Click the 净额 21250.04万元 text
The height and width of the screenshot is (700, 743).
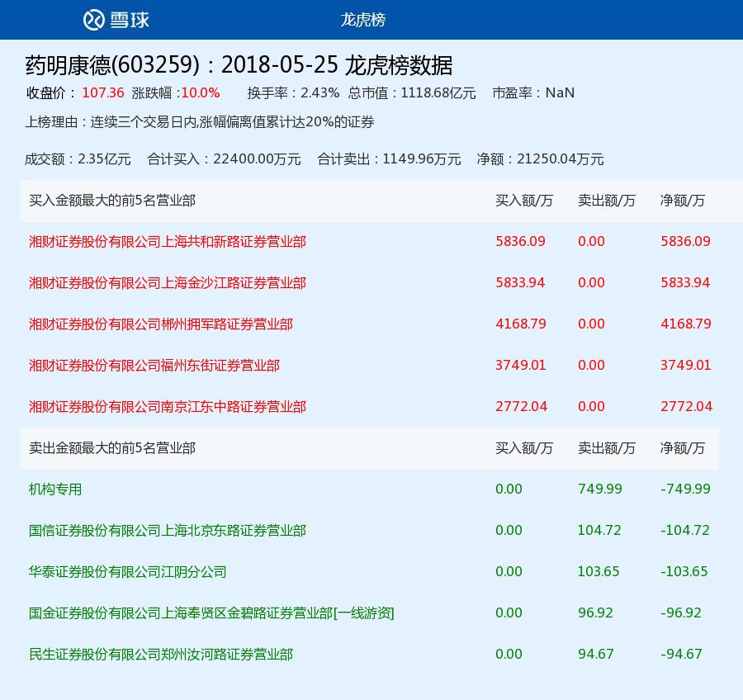[540, 158]
